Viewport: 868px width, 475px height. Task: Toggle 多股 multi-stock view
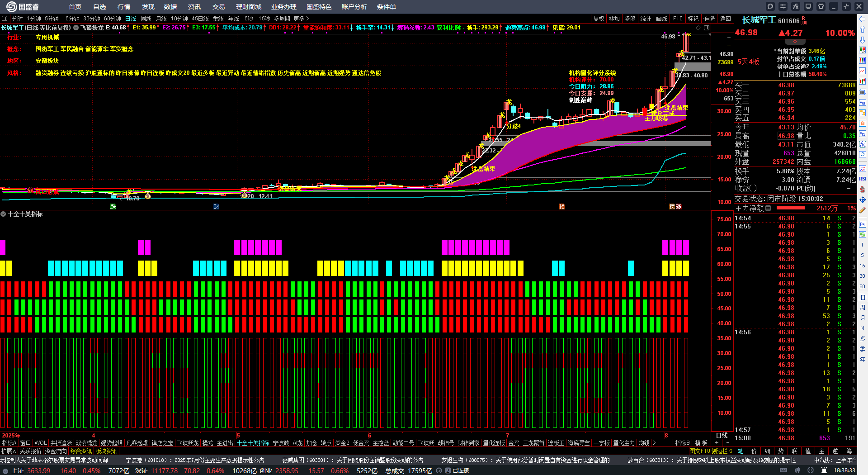[630, 19]
